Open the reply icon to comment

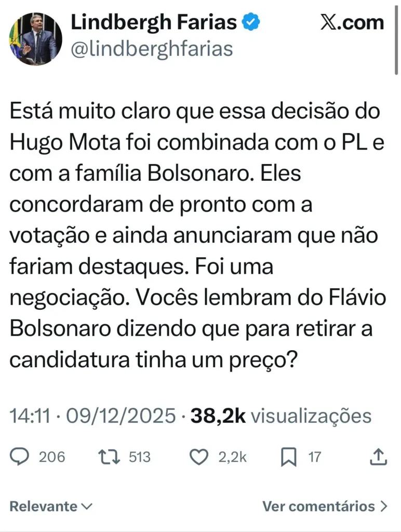[x=20, y=457]
